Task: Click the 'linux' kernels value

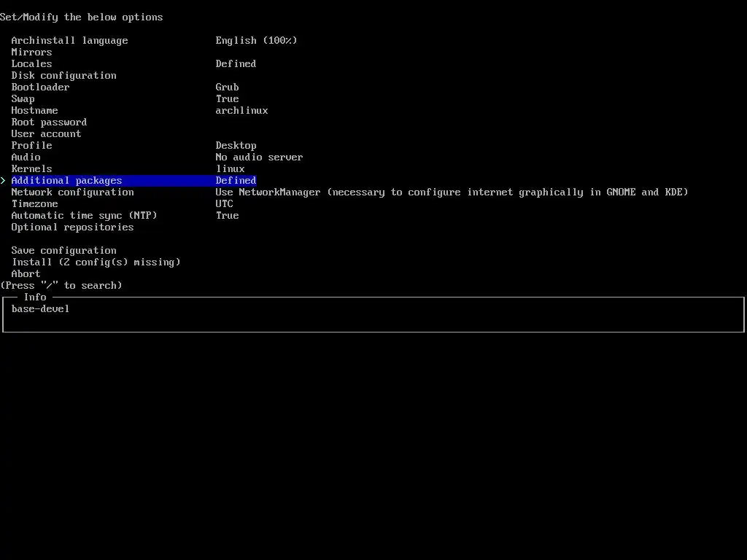Action: (x=230, y=168)
